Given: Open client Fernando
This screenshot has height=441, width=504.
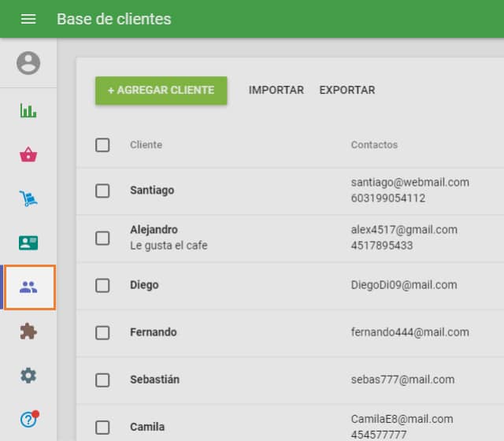Looking at the screenshot, I should [x=154, y=332].
